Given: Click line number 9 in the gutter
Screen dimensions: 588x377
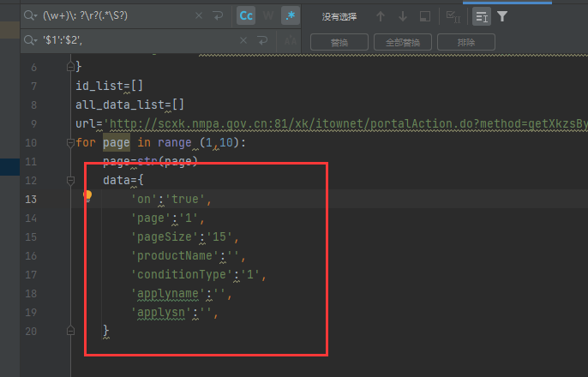Looking at the screenshot, I should (33, 124).
